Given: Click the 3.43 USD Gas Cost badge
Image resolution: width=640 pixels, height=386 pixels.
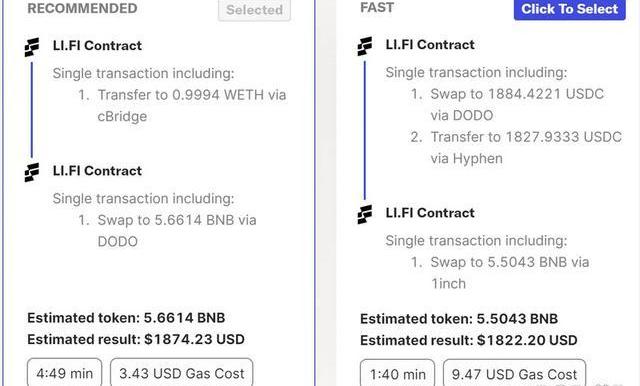Looking at the screenshot, I should point(182,372).
